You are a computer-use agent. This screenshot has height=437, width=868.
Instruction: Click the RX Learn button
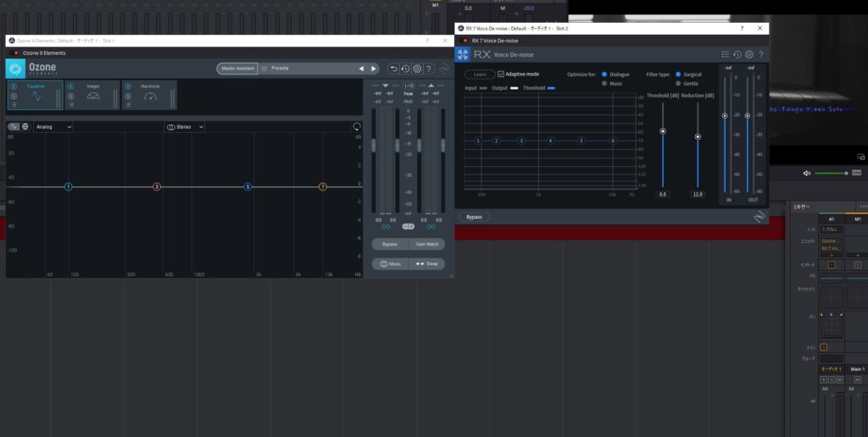pos(480,75)
